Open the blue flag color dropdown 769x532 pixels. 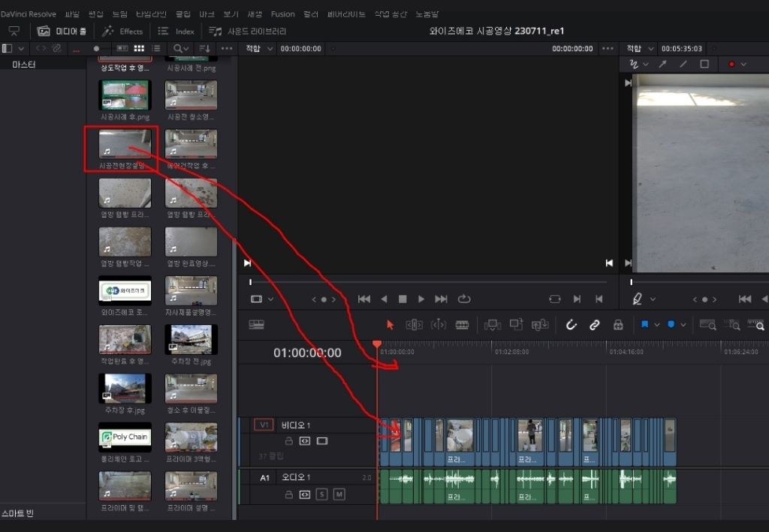pos(656,324)
